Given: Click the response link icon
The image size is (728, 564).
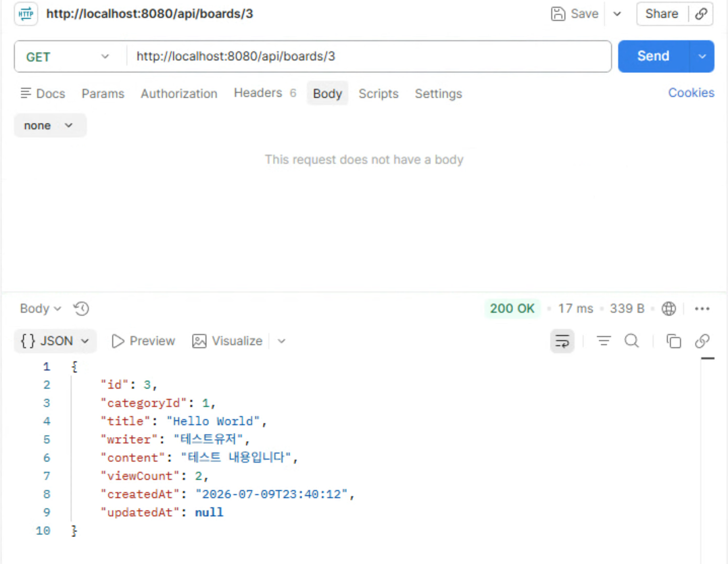Looking at the screenshot, I should coord(702,341).
